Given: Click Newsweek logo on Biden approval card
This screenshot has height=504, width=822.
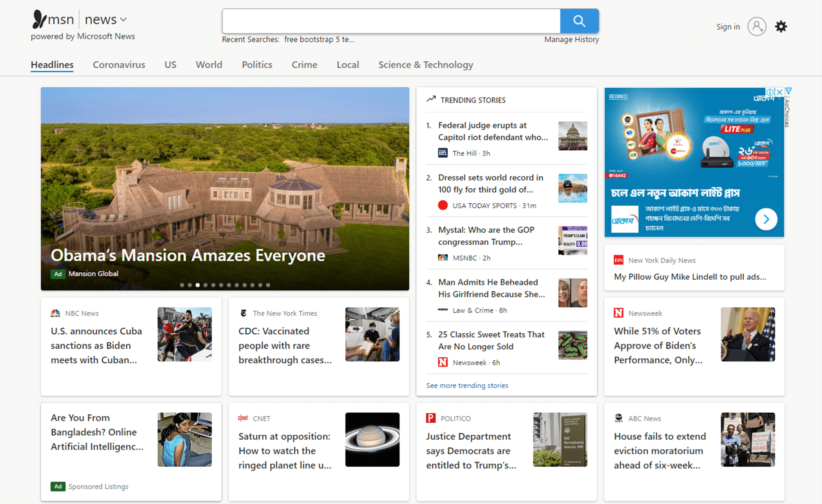Looking at the screenshot, I should point(619,313).
